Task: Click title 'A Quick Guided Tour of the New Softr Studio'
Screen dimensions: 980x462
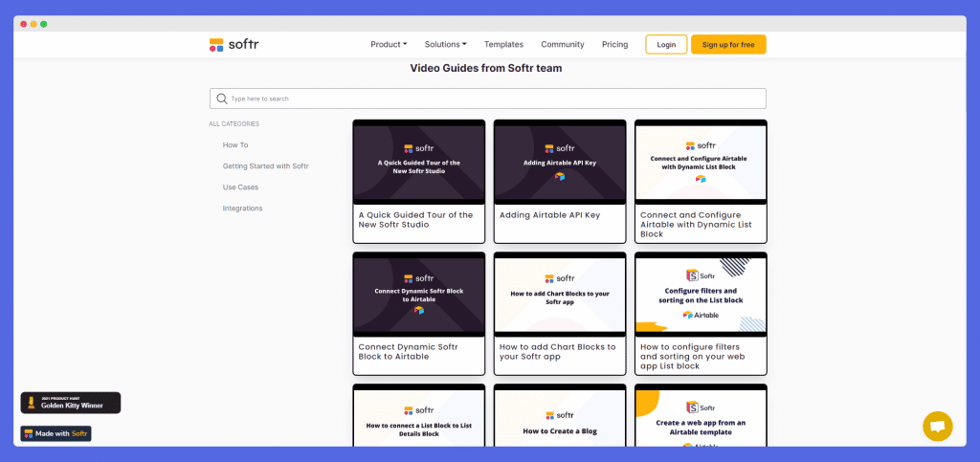Action: (415, 220)
